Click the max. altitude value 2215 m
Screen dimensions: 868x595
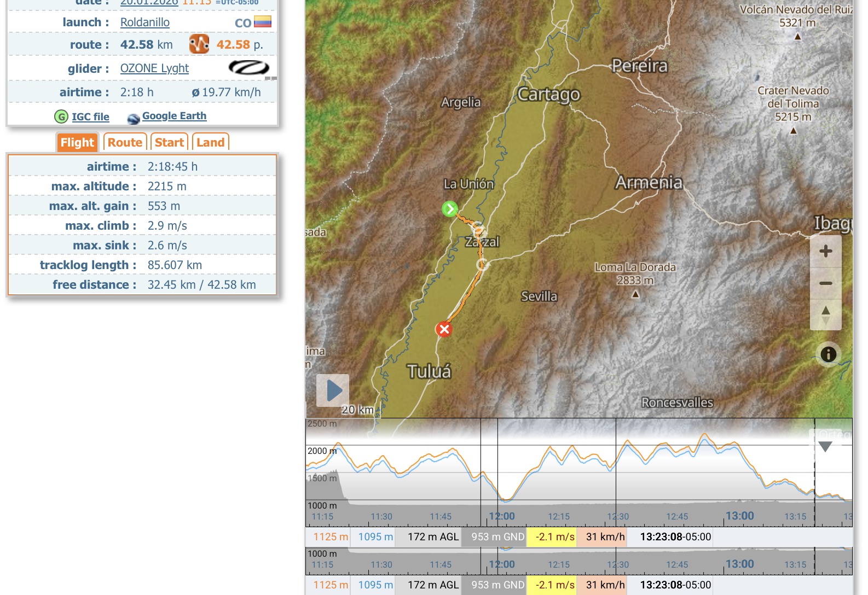click(x=167, y=186)
